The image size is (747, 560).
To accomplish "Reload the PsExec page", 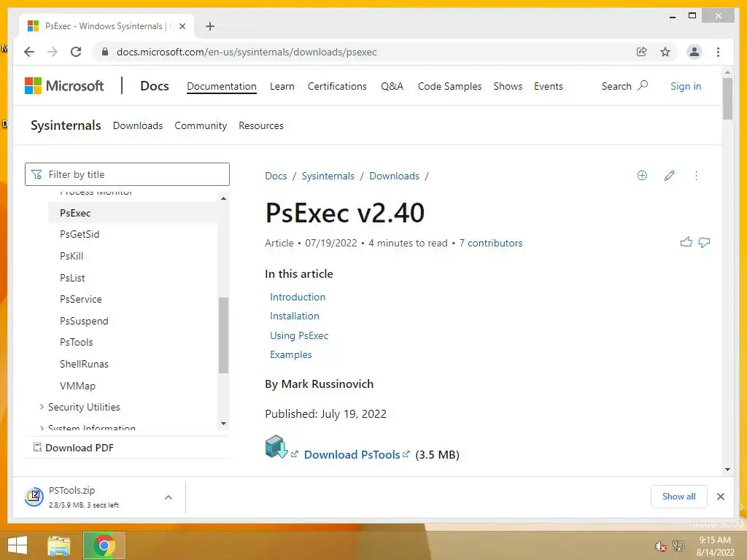I will pyautogui.click(x=76, y=52).
